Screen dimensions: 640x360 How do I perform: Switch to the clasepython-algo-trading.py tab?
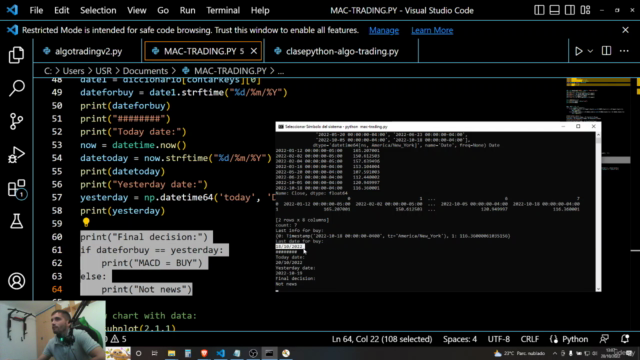point(342,51)
